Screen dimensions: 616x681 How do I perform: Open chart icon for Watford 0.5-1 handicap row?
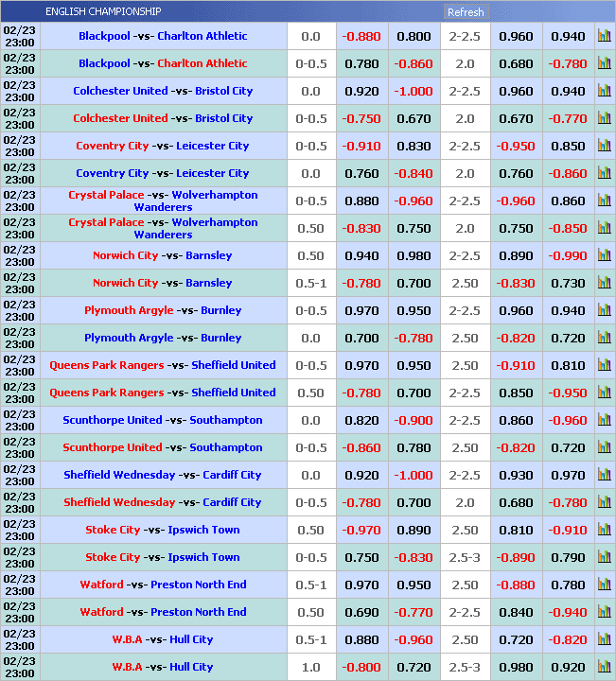pyautogui.click(x=604, y=585)
